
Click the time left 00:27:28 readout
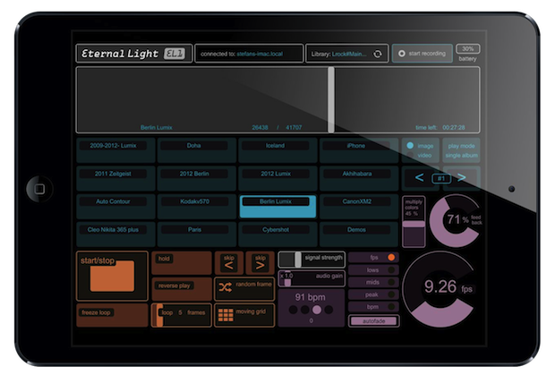coord(440,127)
